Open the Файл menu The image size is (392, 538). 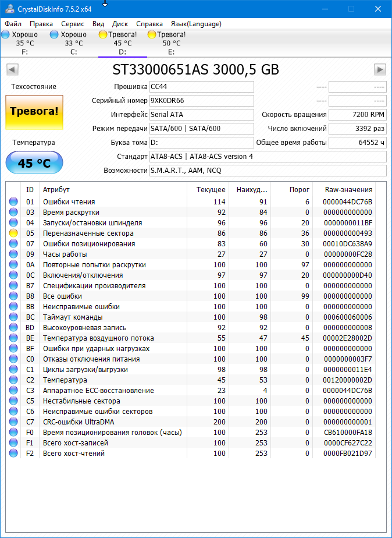(13, 24)
